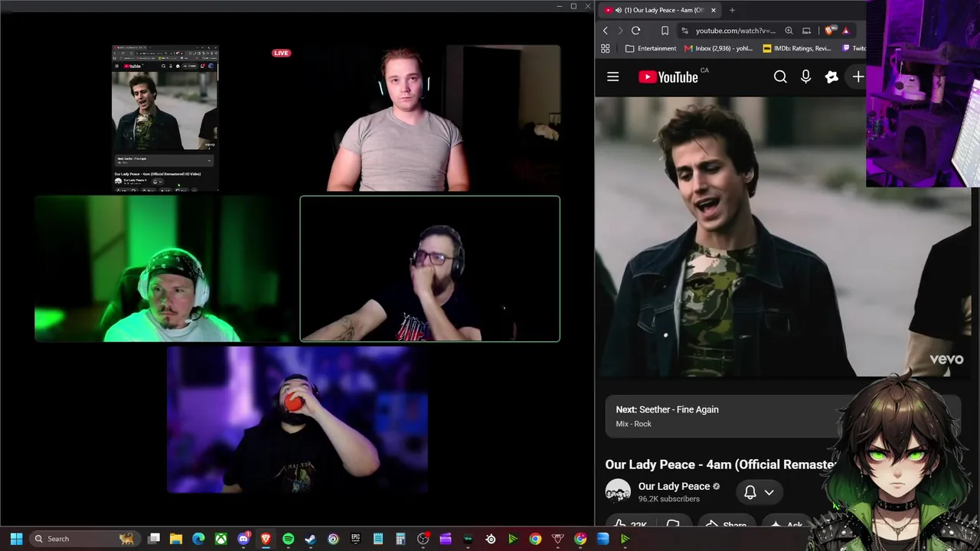980x551 pixels.
Task: Open SteelSeries app on the taskbar
Action: pos(491,539)
